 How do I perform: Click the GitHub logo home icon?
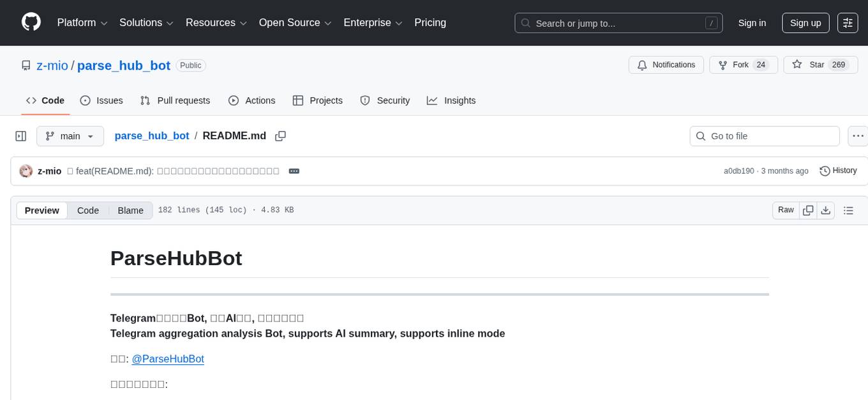(x=31, y=22)
